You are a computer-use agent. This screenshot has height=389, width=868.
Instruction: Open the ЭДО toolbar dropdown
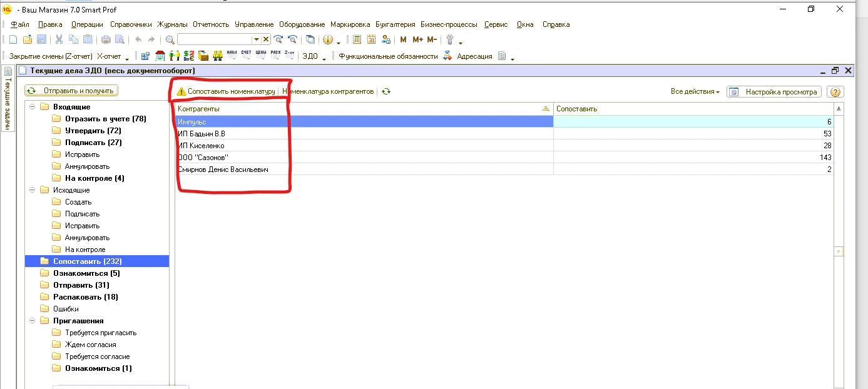pyautogui.click(x=310, y=56)
